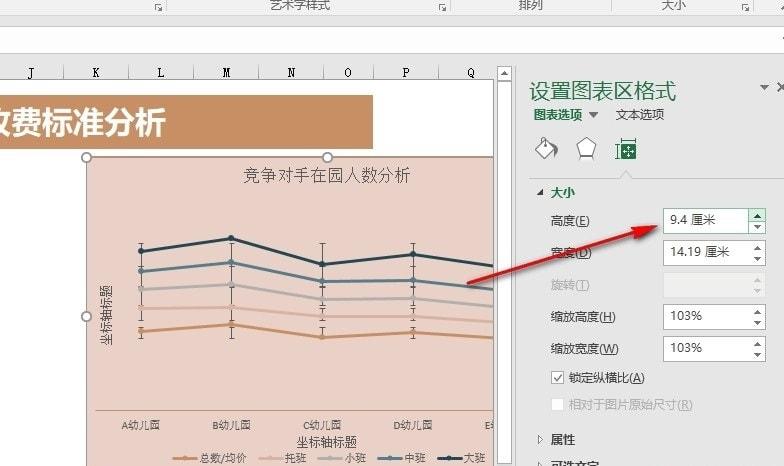Click the scroll up arrow of the sheet
This screenshot has height=466, width=784.
click(x=504, y=74)
